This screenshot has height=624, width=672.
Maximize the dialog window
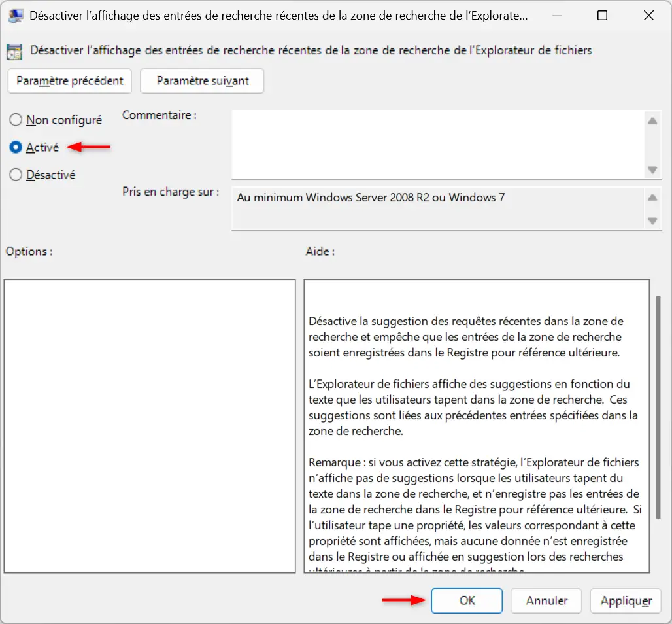pos(602,16)
